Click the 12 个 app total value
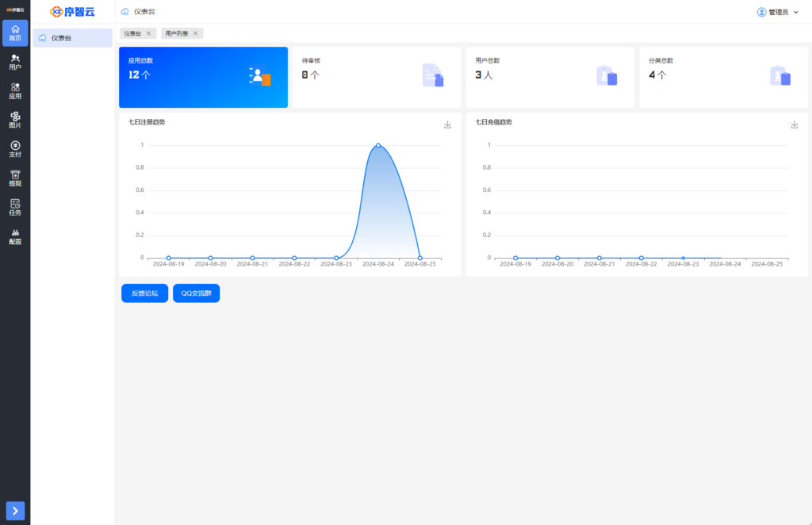Image resolution: width=812 pixels, height=525 pixels. [x=140, y=75]
